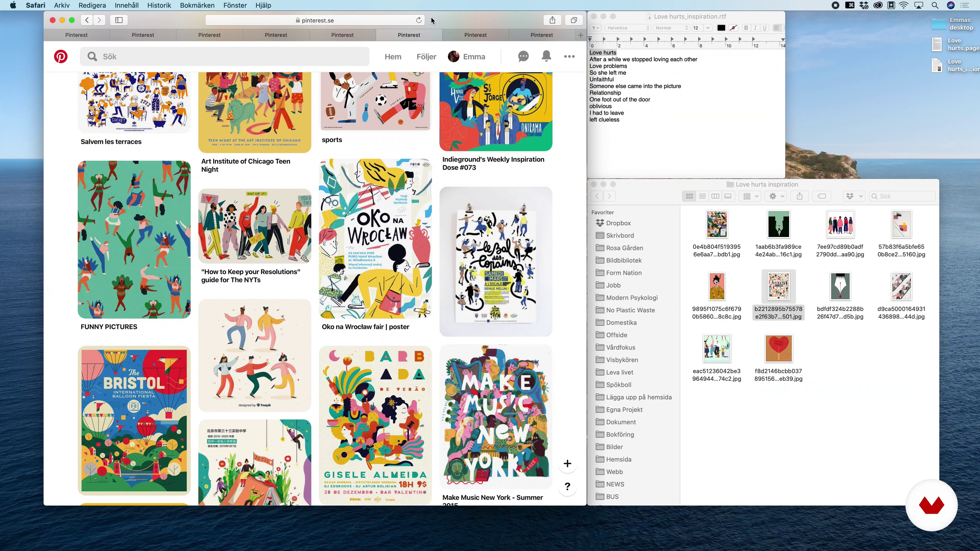This screenshot has height=551, width=980.
Task: Click the round plus button on Pinterest page
Action: (x=567, y=464)
